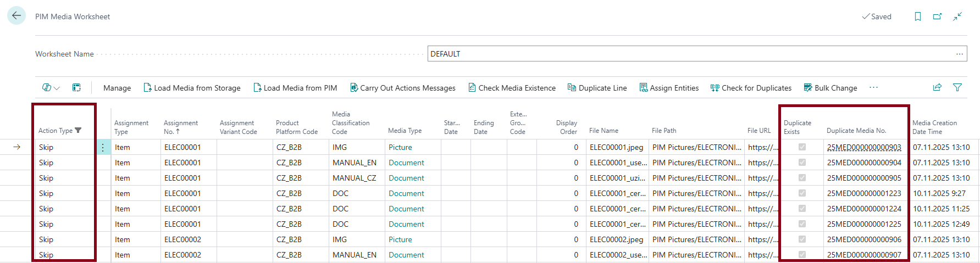Expand the view options dropdown

click(x=51, y=87)
